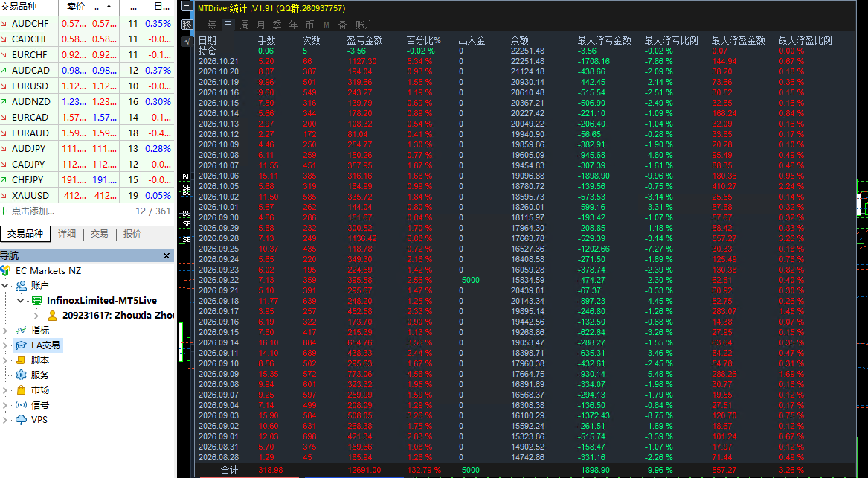Select the XAUUSD symbol row
This screenshot has height=478, width=868.
(x=87, y=195)
